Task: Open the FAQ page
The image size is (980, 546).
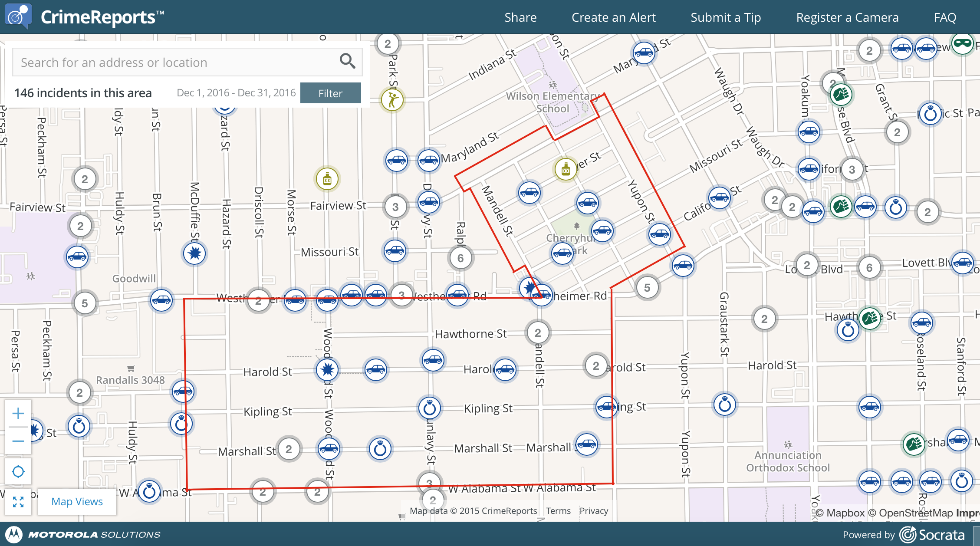Action: point(945,17)
